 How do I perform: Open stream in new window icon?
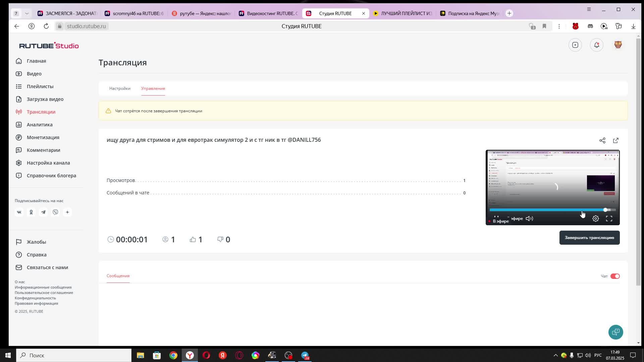(615, 140)
